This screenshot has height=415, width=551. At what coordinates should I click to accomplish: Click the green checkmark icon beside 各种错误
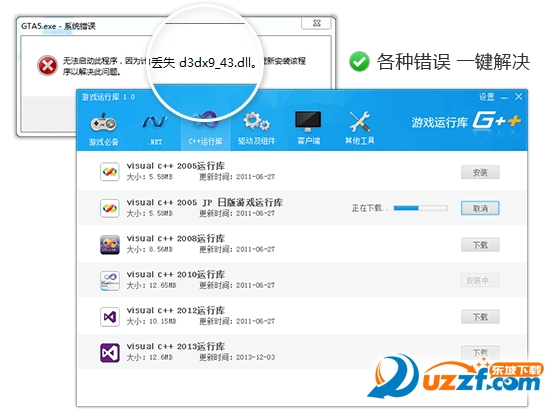coord(359,61)
